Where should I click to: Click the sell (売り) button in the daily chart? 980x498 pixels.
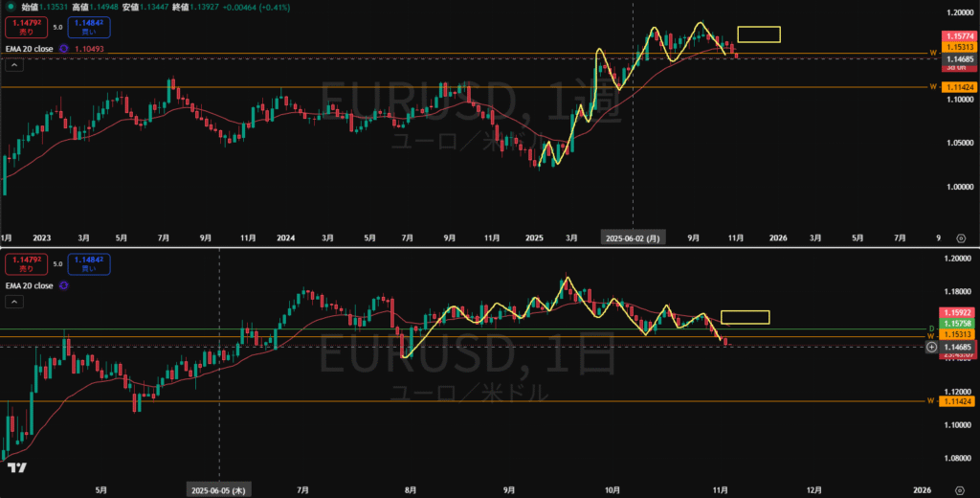(x=20, y=262)
